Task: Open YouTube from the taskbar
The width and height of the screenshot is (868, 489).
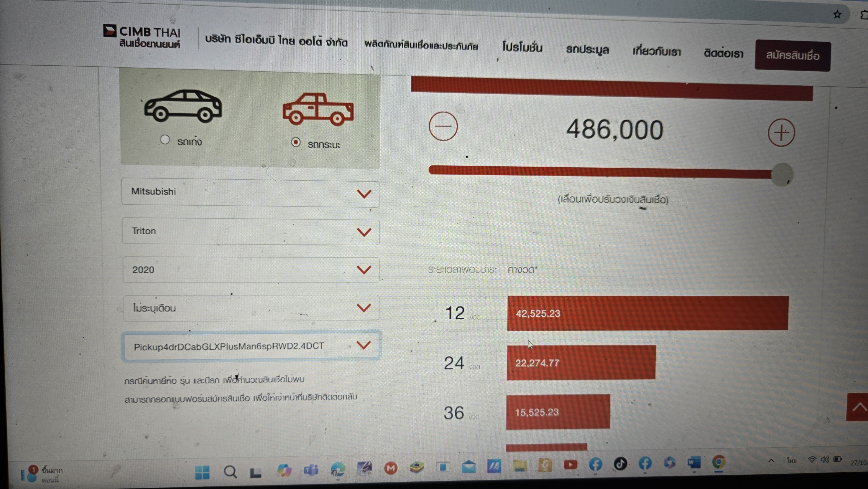Action: pyautogui.click(x=570, y=465)
